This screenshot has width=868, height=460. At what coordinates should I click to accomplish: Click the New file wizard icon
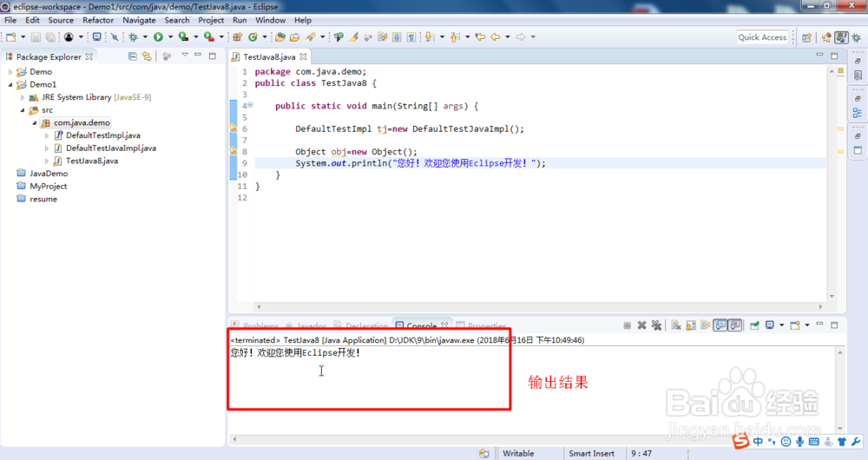11,37
